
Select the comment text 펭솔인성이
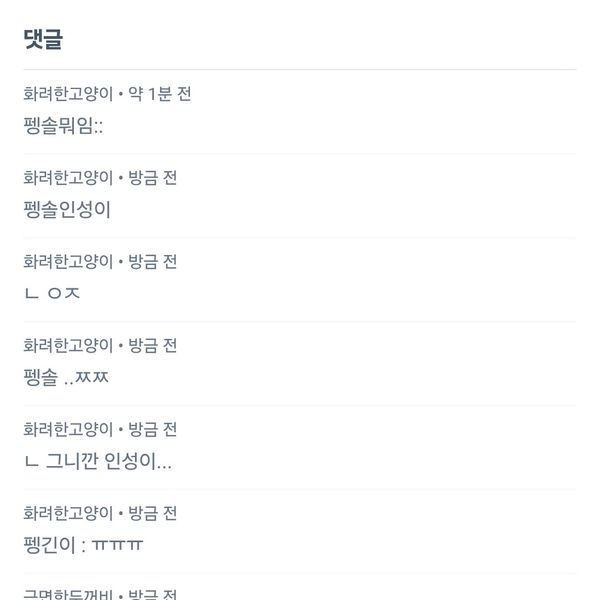tap(66, 210)
